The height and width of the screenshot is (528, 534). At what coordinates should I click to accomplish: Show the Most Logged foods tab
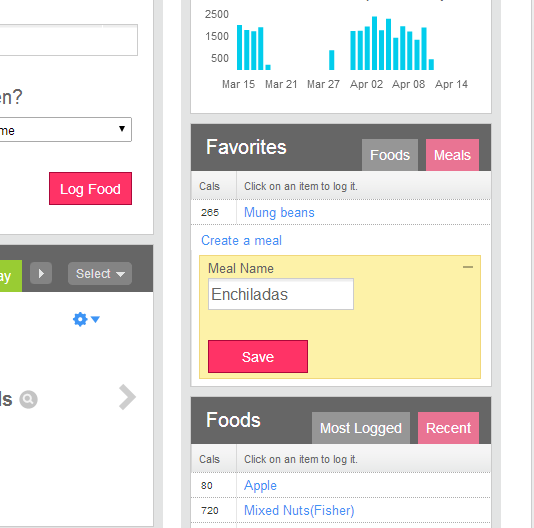pyautogui.click(x=361, y=428)
